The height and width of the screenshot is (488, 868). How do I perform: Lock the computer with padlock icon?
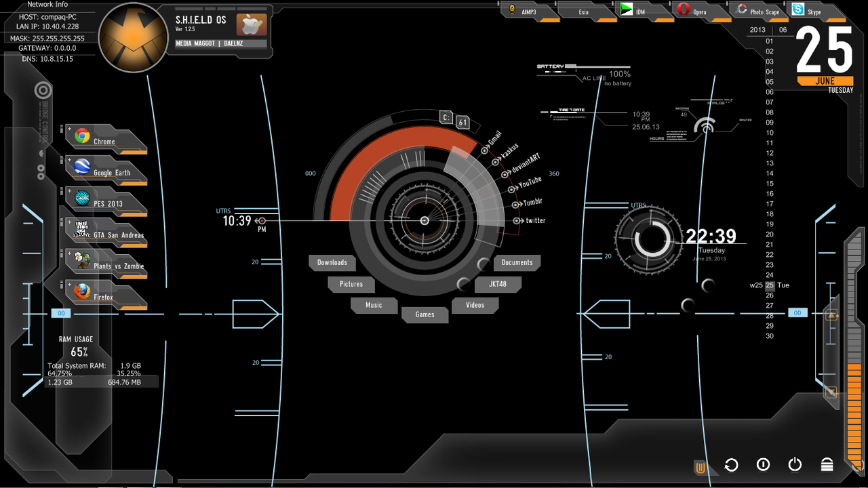click(827, 464)
